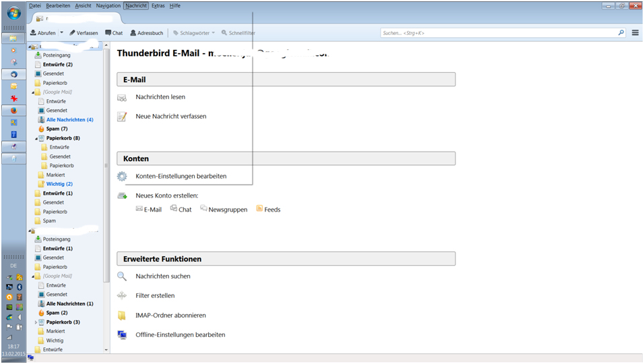Screen dimensions: 644x364
Task: Open the Adressbuch from the toolbar
Action: (x=147, y=33)
